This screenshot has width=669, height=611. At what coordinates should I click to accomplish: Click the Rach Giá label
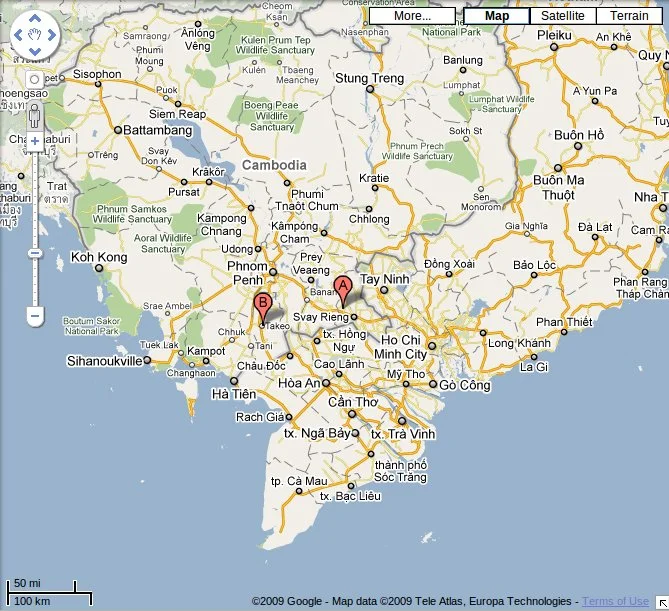(x=260, y=417)
